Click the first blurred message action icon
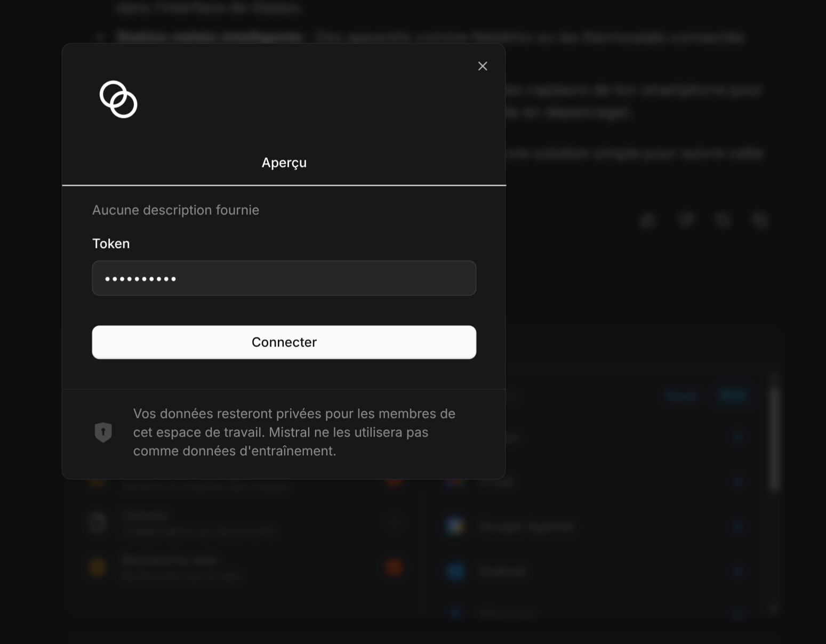 [x=648, y=220]
